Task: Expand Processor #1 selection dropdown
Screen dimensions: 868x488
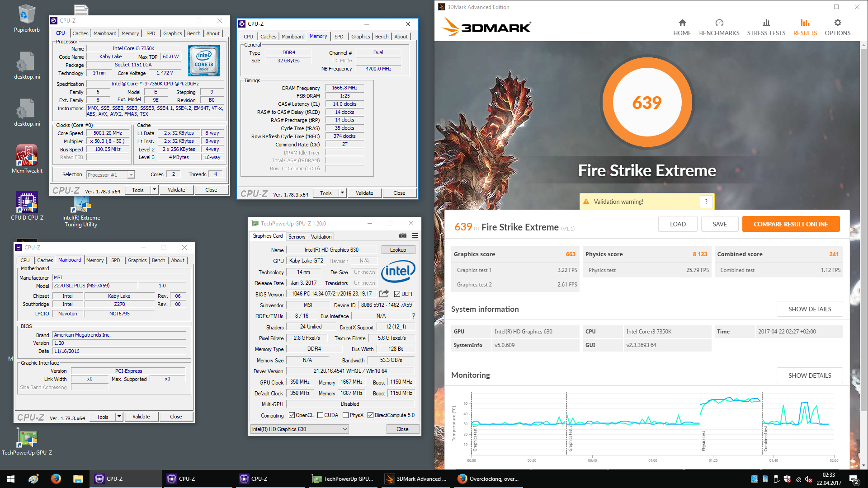Action: tap(131, 175)
